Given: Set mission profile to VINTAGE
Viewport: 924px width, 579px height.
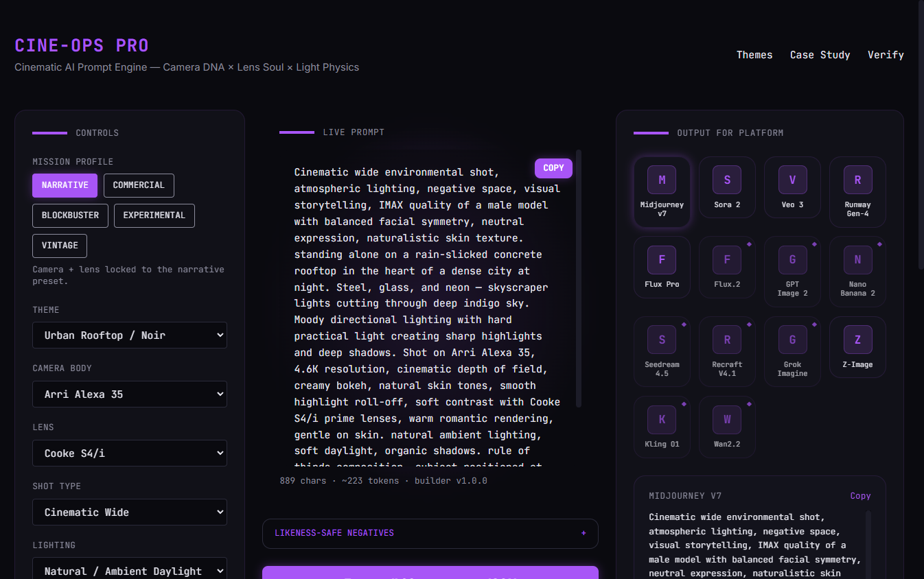Looking at the screenshot, I should (x=60, y=246).
